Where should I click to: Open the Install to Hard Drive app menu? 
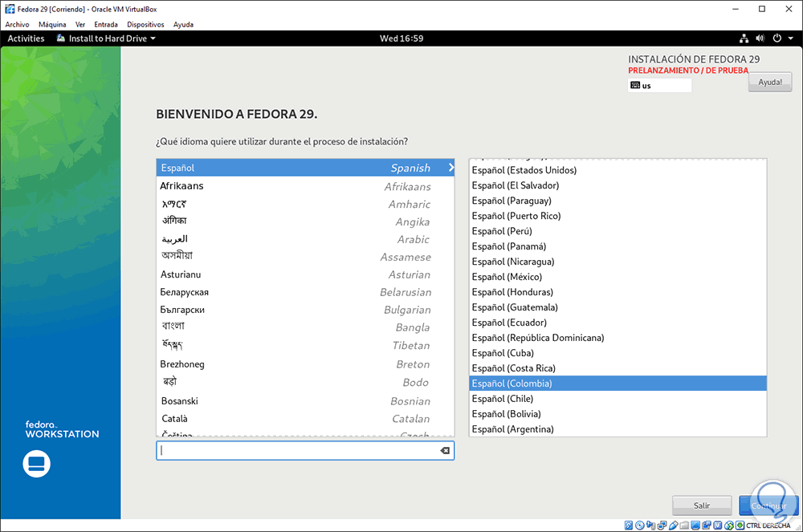107,39
